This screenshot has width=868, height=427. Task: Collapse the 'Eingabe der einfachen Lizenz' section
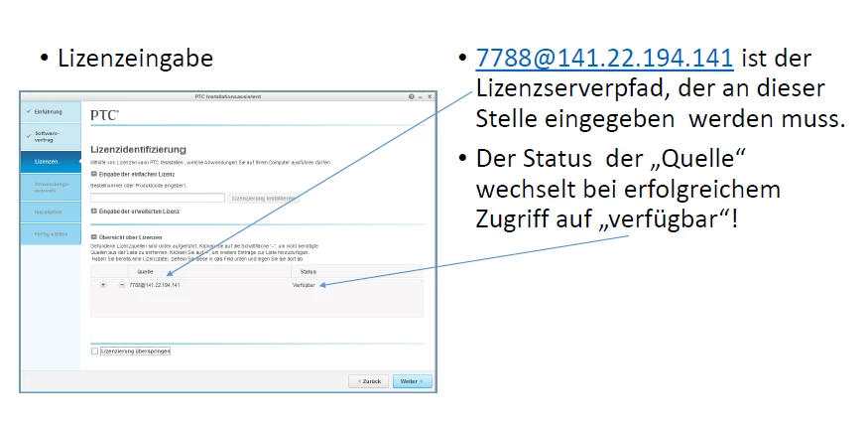point(93,174)
